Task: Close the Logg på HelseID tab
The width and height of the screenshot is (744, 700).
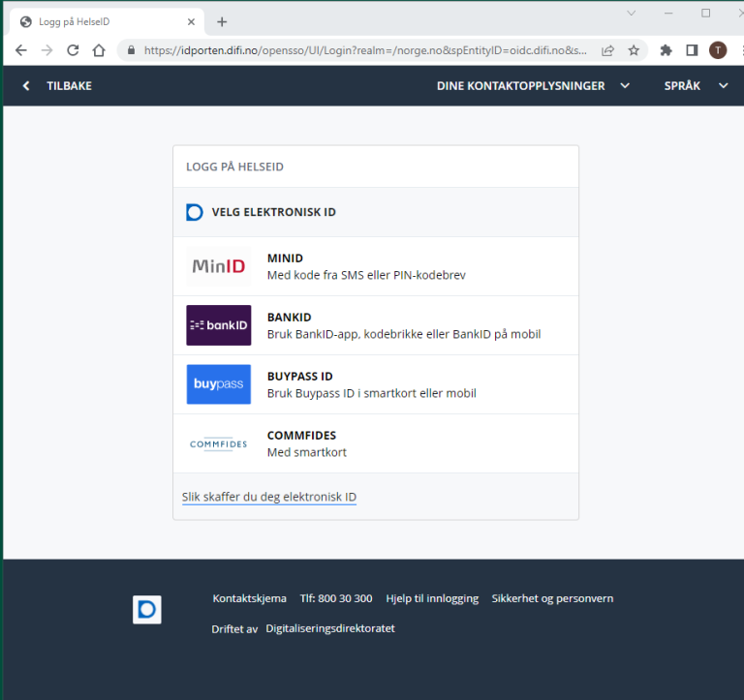Action: tap(191, 21)
